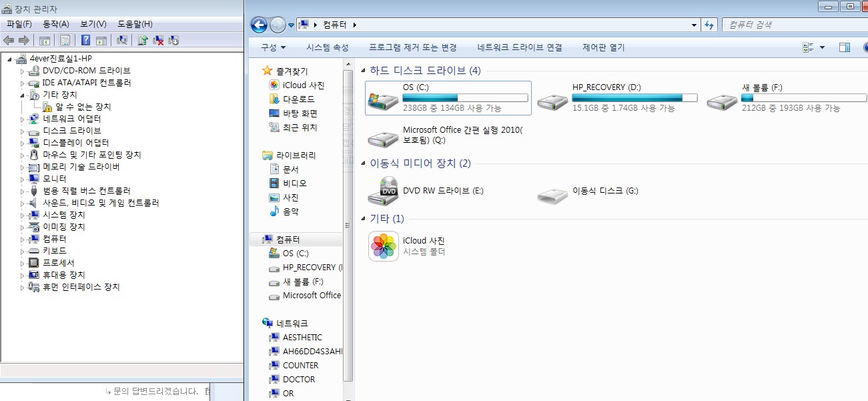Open the iCloud 사진 system folder icon
Image resolution: width=868 pixels, height=401 pixels.
tap(384, 246)
